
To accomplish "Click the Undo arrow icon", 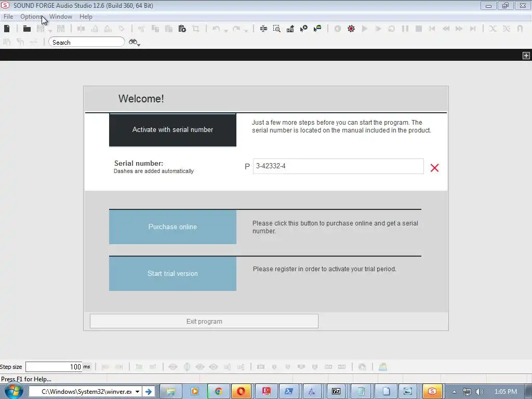I will (216, 29).
